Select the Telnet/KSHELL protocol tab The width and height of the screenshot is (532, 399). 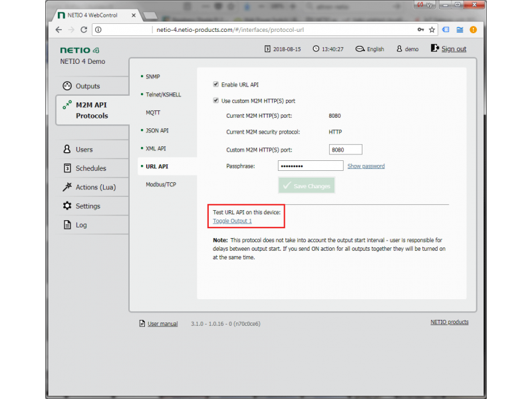pyautogui.click(x=163, y=94)
